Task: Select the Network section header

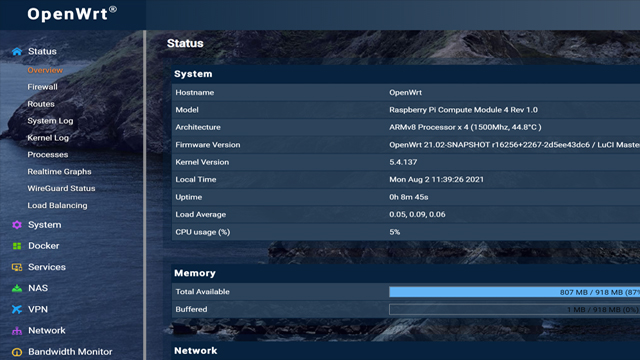Action: tap(196, 351)
